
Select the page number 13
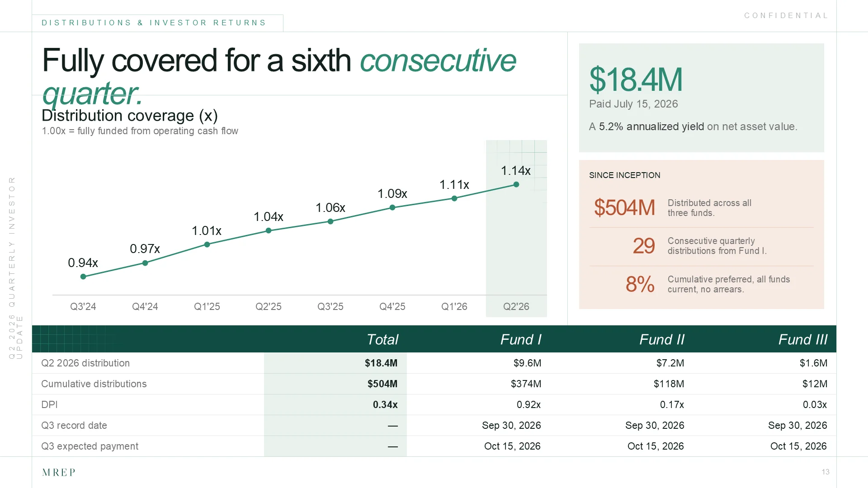(x=826, y=472)
